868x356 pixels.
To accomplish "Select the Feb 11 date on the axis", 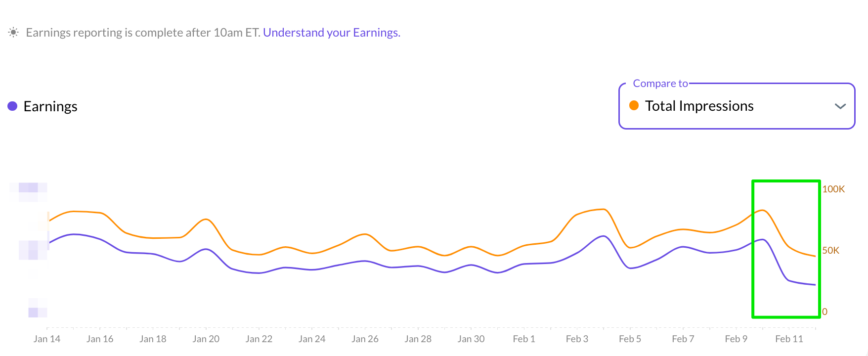I will [789, 339].
